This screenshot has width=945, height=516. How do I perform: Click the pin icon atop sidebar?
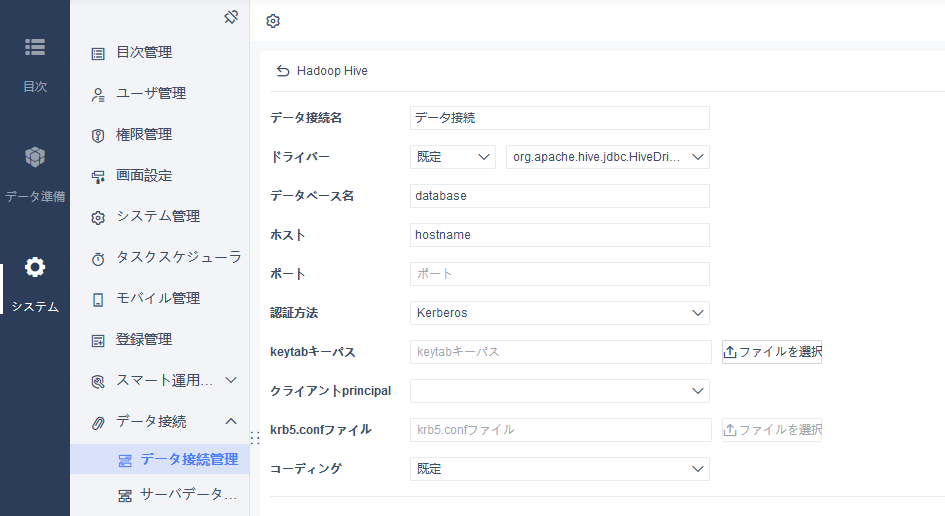tap(231, 17)
